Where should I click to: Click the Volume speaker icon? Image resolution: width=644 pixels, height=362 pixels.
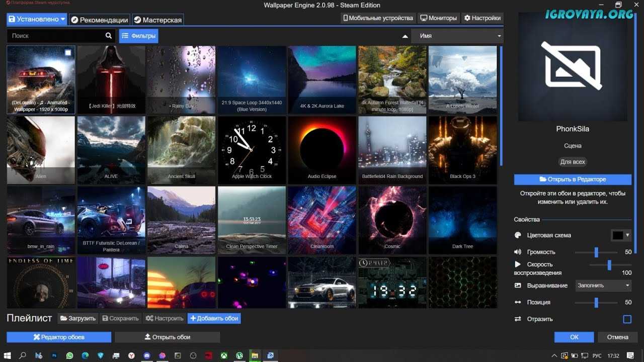tap(518, 252)
